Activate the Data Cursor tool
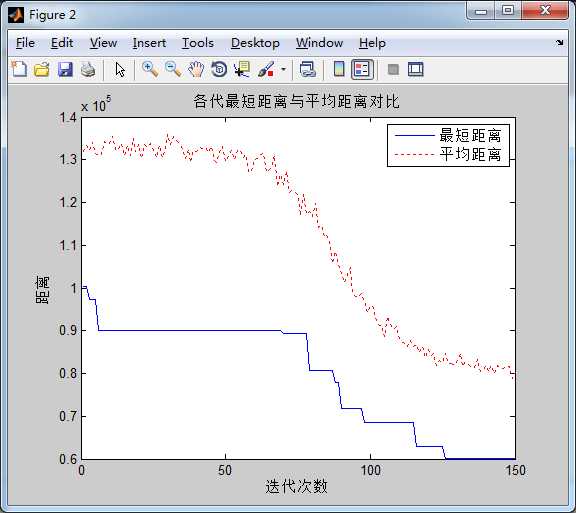This screenshot has width=576, height=513. click(x=242, y=69)
